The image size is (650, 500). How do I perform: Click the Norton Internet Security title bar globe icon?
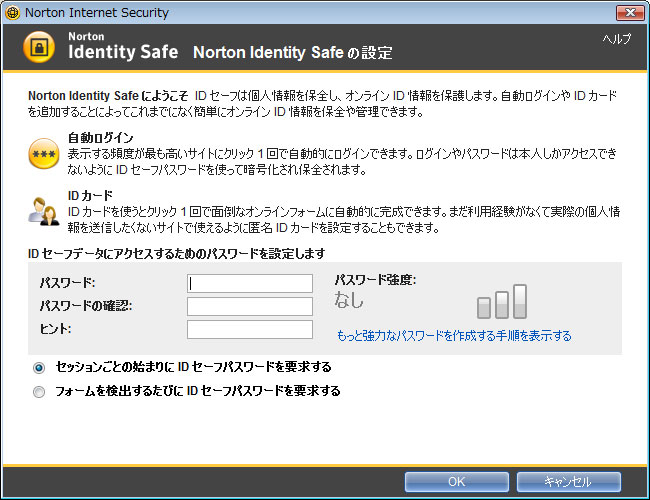click(13, 13)
